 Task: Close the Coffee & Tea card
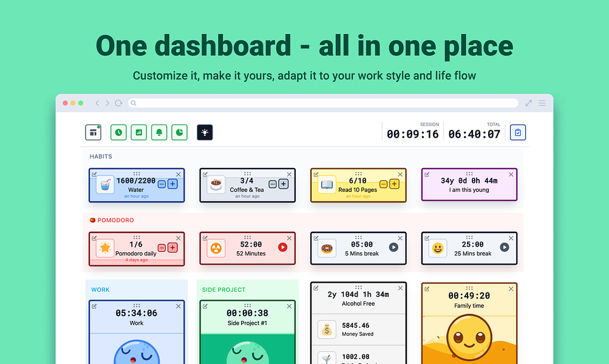pos(289,175)
